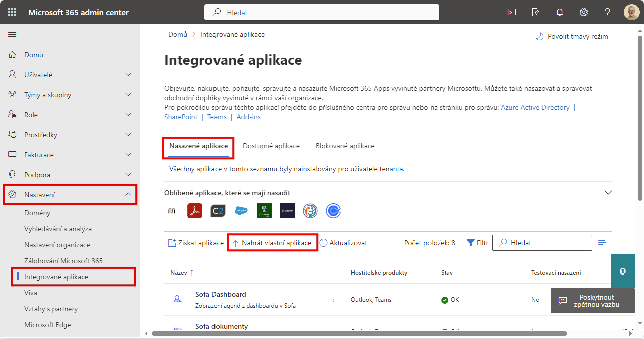644x339 pixels.
Task: Click the Stav column header
Action: coord(447,273)
